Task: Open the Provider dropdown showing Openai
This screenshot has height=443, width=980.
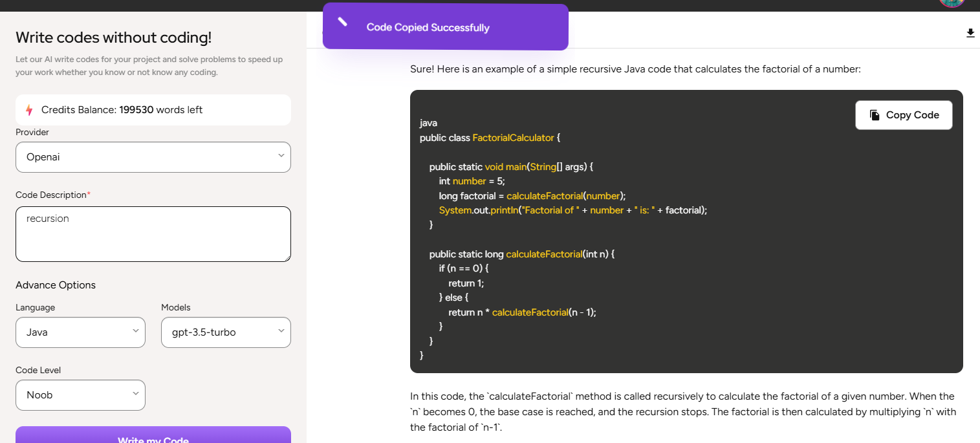Action: point(153,157)
